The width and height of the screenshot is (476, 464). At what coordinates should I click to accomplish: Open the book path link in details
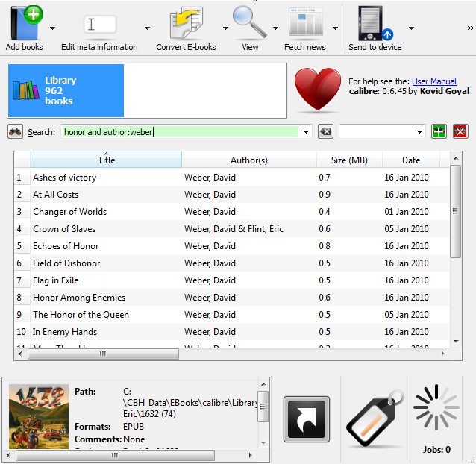tap(190, 403)
